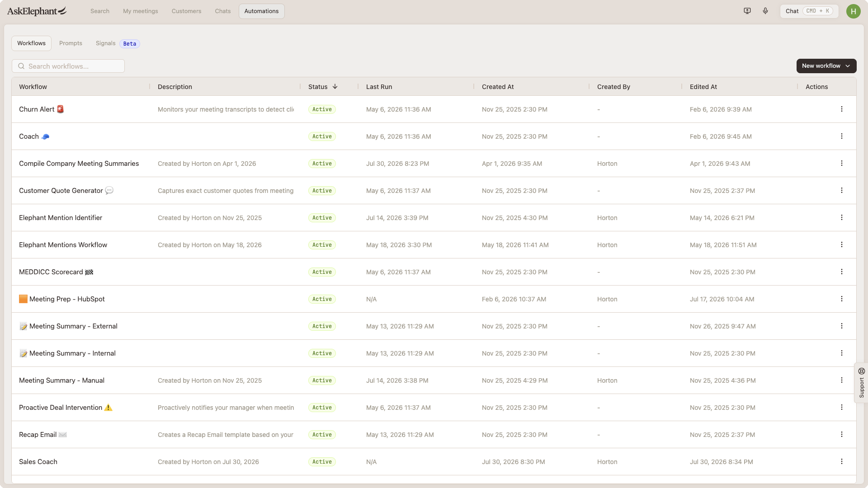868x488 pixels.
Task: Sort by the Created At column header
Action: pos(498,87)
